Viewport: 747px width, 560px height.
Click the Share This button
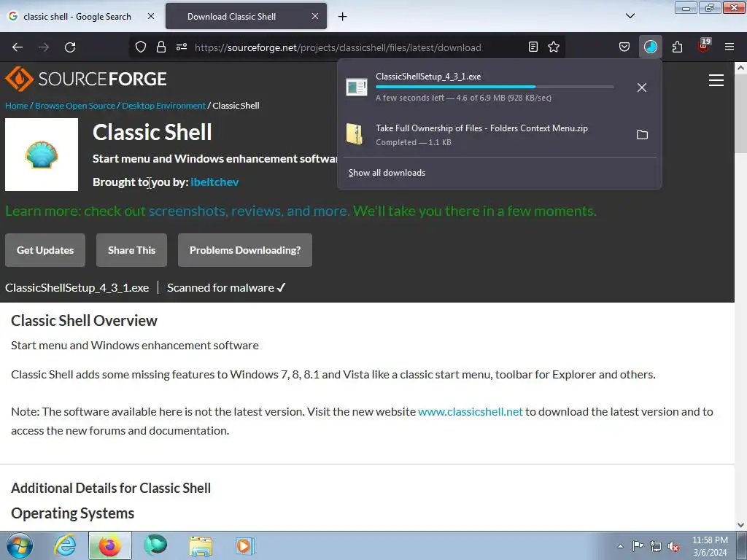click(131, 250)
